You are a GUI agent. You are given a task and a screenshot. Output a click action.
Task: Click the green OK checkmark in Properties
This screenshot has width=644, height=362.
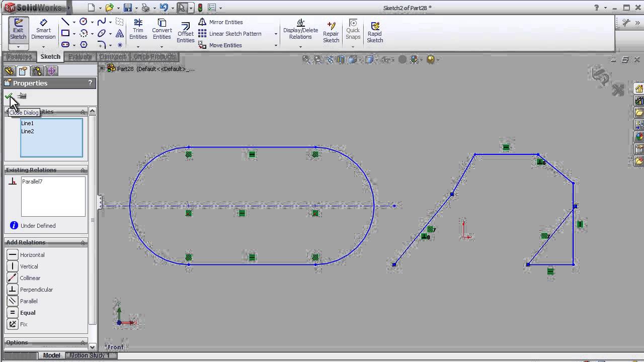click(9, 96)
